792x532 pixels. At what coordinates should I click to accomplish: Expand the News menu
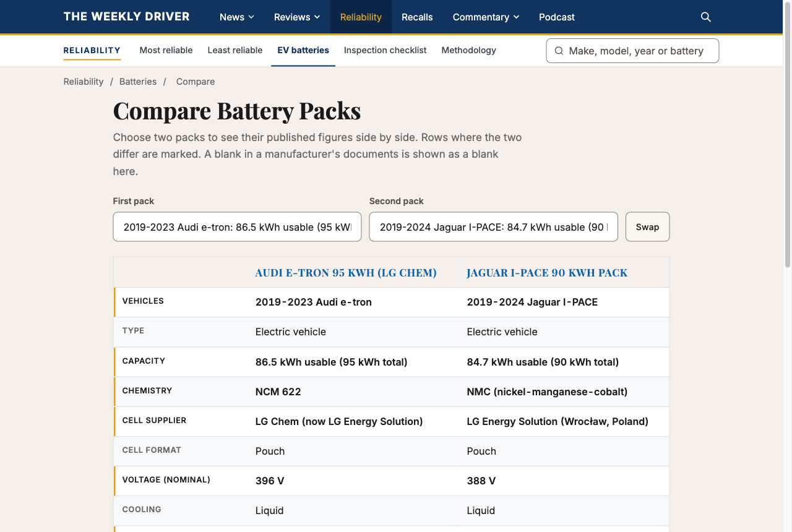[237, 17]
